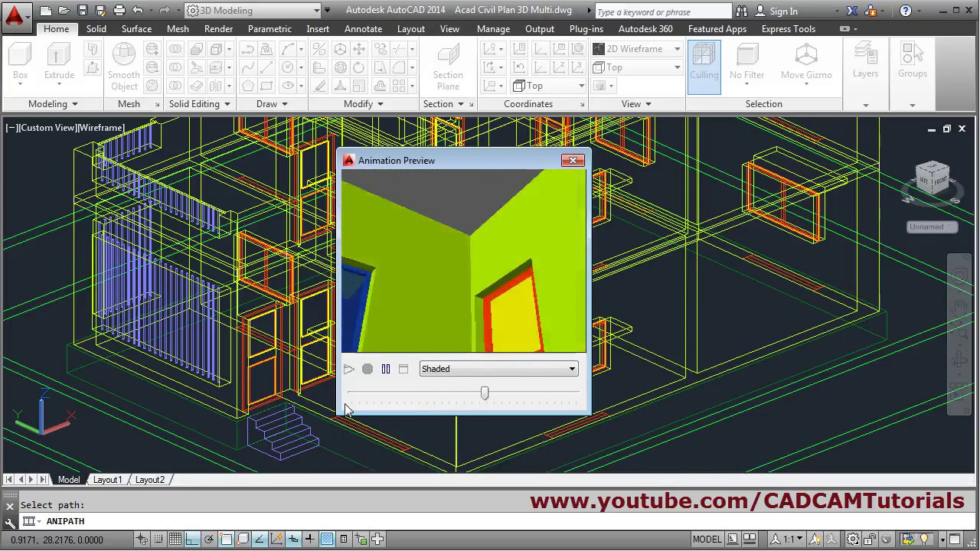Expand the Modeling panel

53,104
